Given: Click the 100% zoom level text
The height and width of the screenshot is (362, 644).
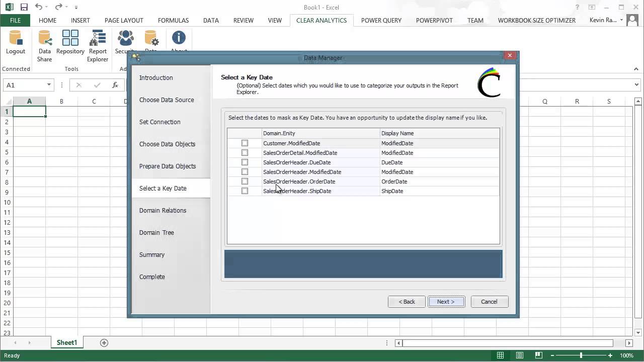Looking at the screenshot, I should 626,355.
